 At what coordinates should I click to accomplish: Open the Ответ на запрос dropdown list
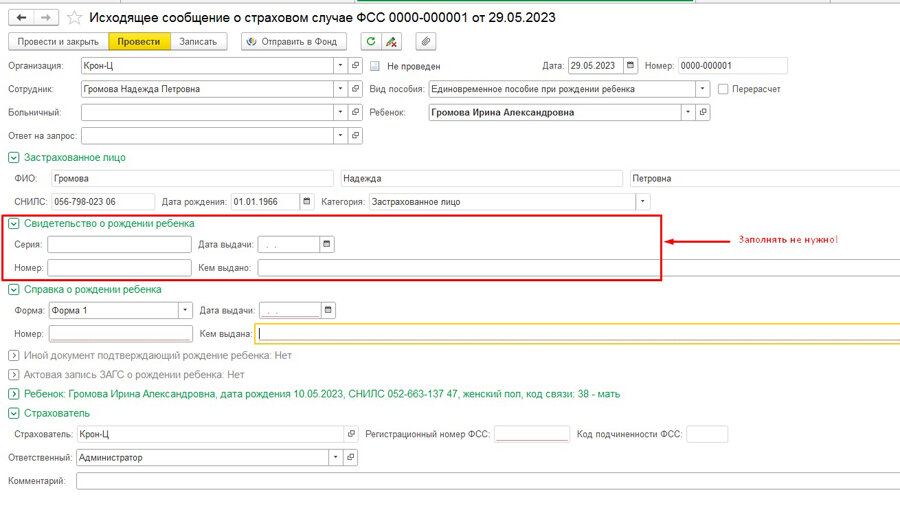[x=340, y=135]
